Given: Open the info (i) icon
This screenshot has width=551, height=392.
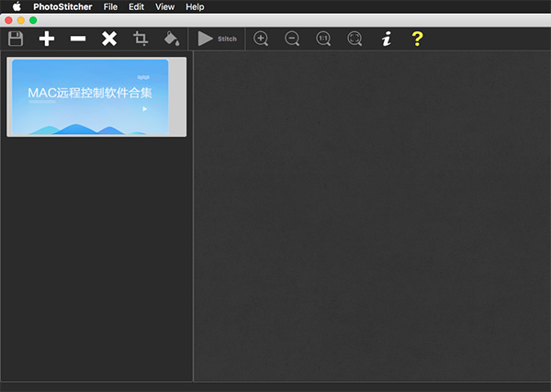Looking at the screenshot, I should 387,39.
